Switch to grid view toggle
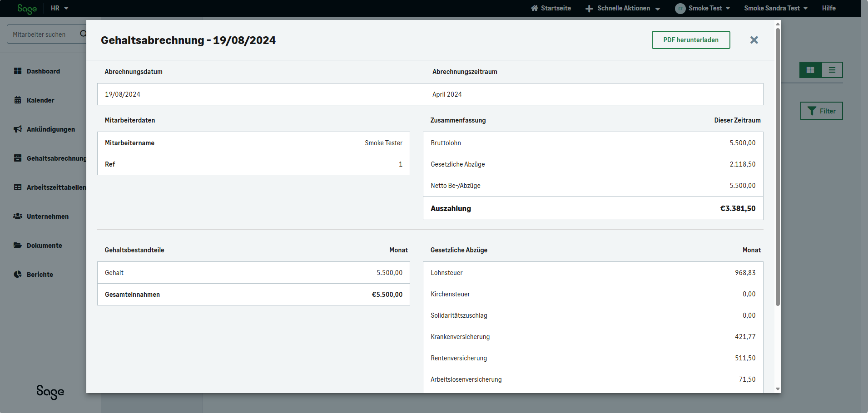 pos(810,70)
